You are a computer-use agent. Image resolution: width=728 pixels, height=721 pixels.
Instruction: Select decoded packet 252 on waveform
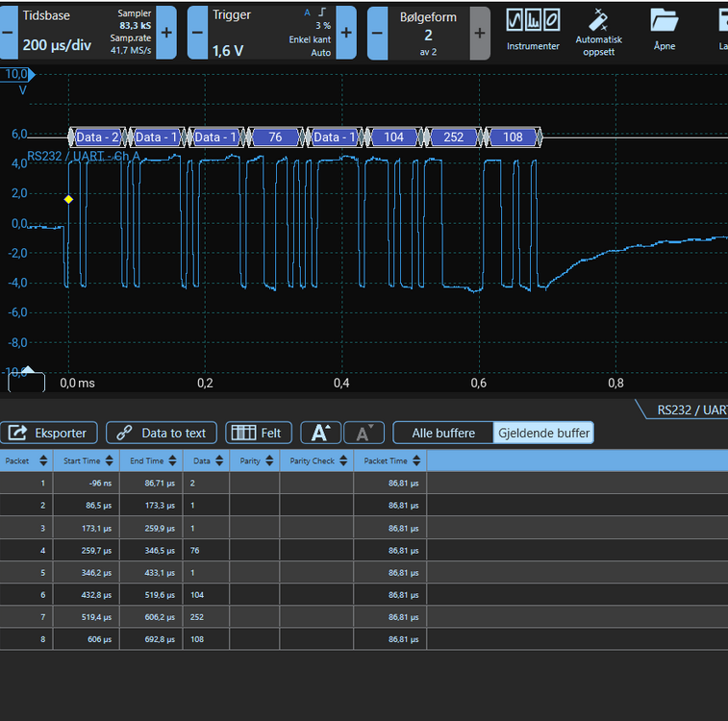(453, 137)
